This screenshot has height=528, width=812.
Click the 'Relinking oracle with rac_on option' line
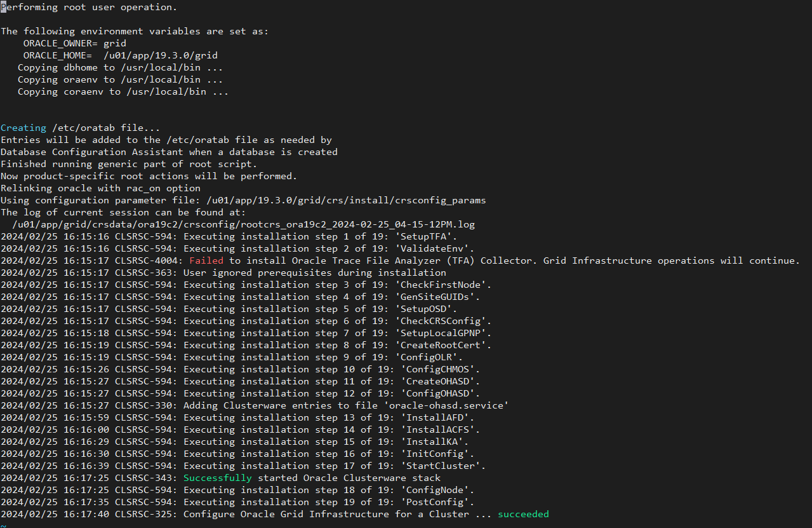click(100, 188)
